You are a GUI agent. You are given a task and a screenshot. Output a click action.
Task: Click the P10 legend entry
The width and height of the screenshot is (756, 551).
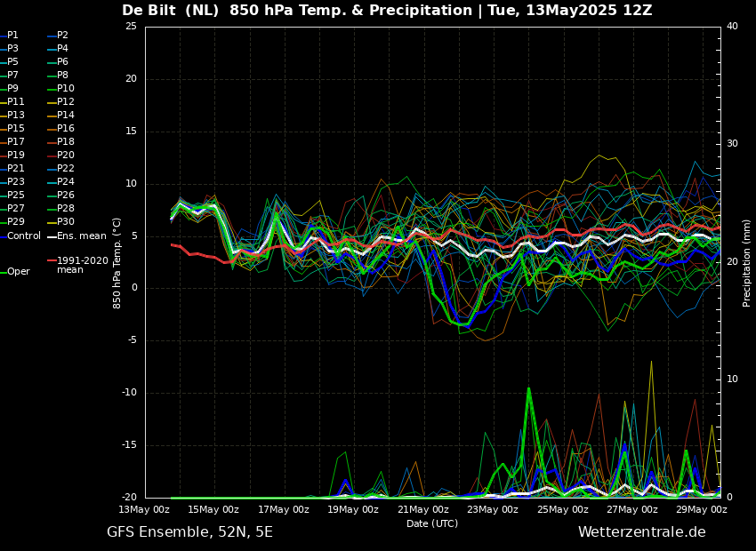click(x=66, y=89)
